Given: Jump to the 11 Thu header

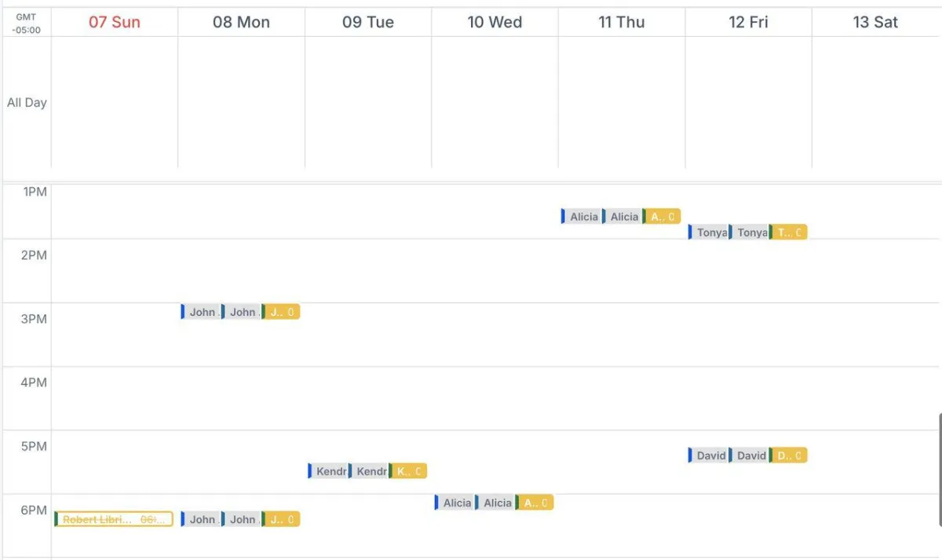Looking at the screenshot, I should pyautogui.click(x=621, y=22).
